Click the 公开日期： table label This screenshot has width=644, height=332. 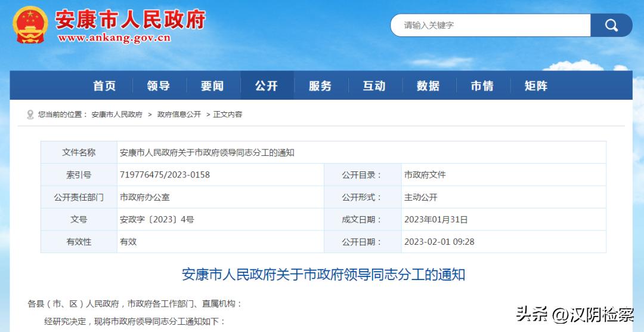pos(362,241)
